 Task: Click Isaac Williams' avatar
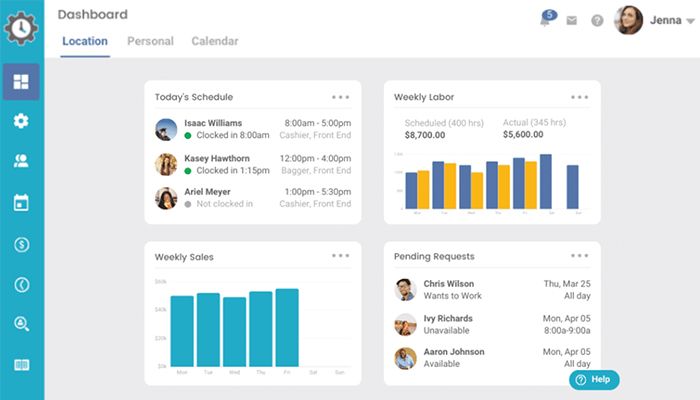pos(166,129)
